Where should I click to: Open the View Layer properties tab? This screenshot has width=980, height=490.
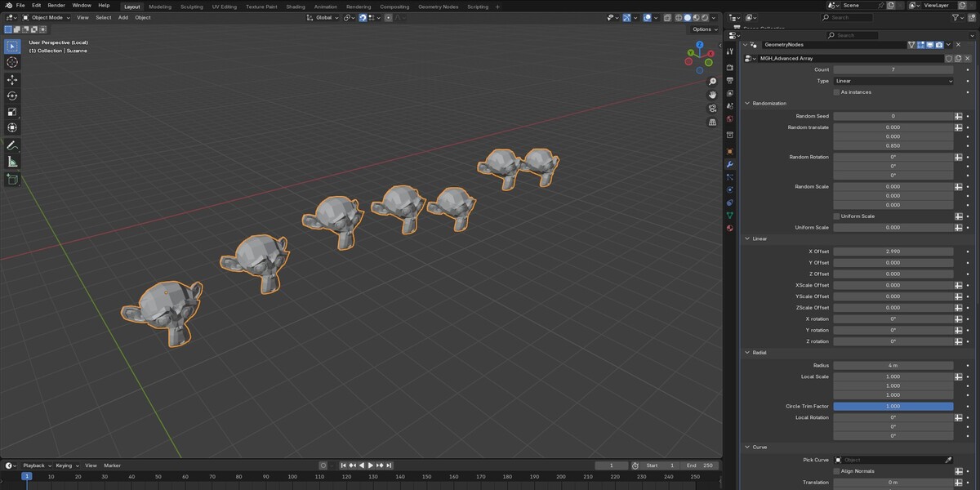pyautogui.click(x=730, y=93)
